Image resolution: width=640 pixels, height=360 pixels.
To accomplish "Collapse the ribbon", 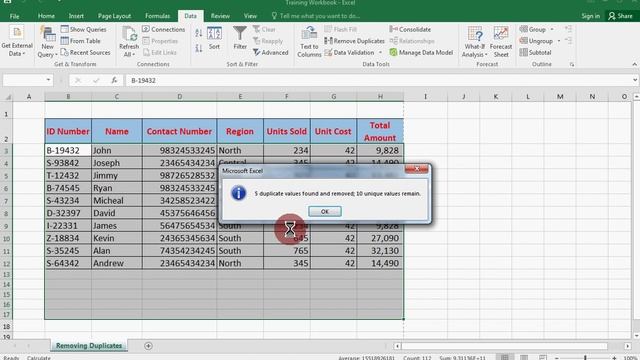I will pyautogui.click(x=634, y=64).
